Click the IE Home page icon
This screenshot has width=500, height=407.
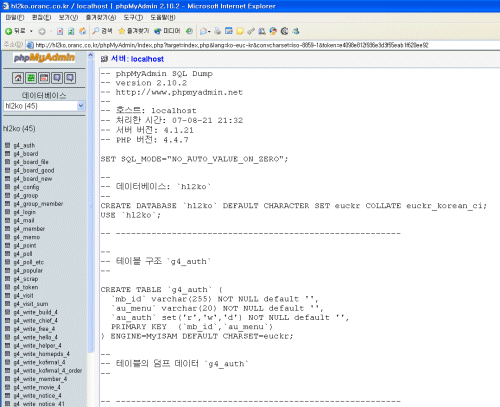pyautogui.click(x=82, y=31)
